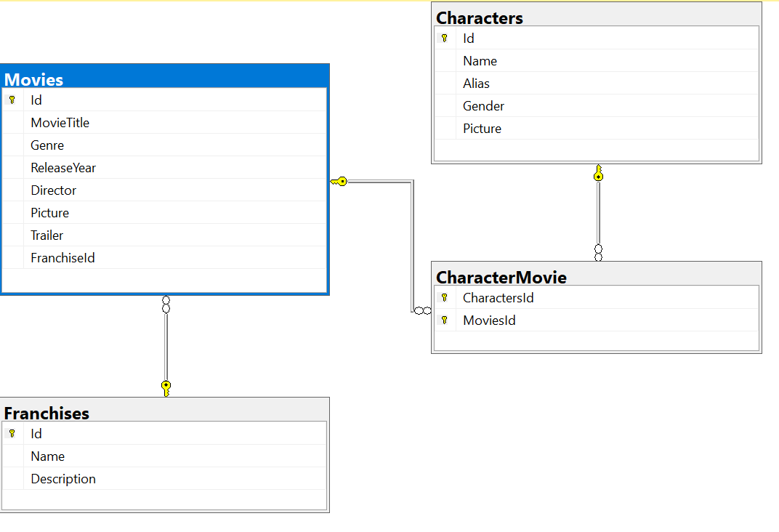
Task: Select the key icon next to Characters Id
Action: click(445, 38)
